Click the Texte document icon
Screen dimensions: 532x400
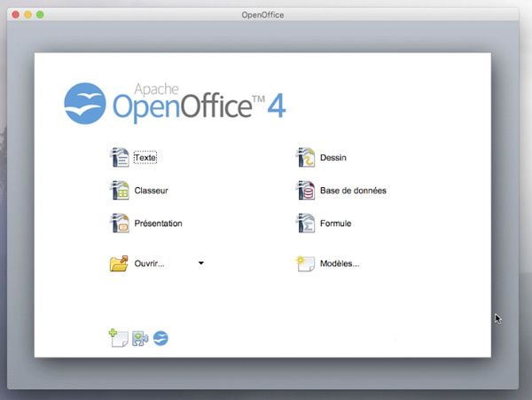[x=120, y=157]
